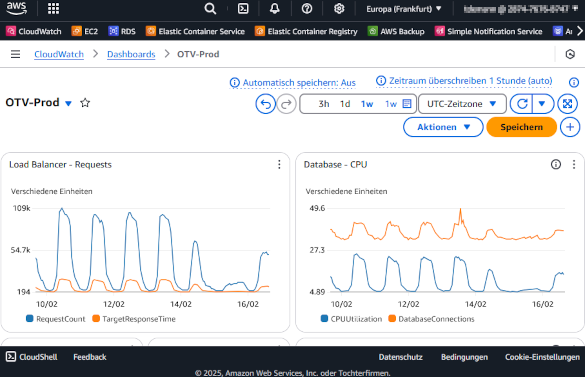The height and width of the screenshot is (377, 585).
Task: Click the Speichern button
Action: point(522,127)
